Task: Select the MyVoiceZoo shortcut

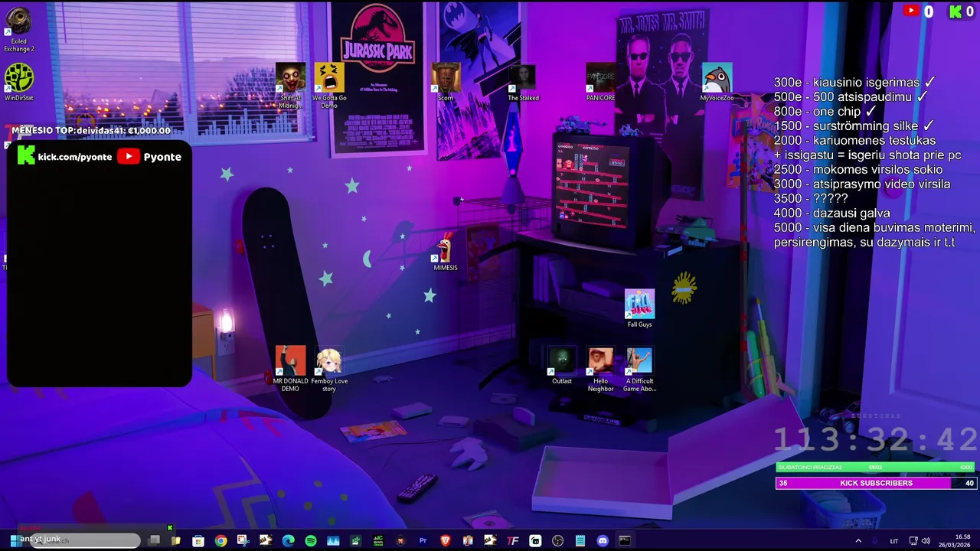Action: pyautogui.click(x=717, y=82)
